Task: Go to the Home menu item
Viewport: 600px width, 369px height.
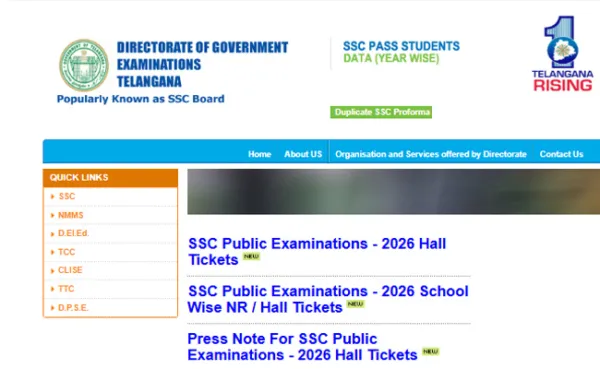Action: coord(259,154)
